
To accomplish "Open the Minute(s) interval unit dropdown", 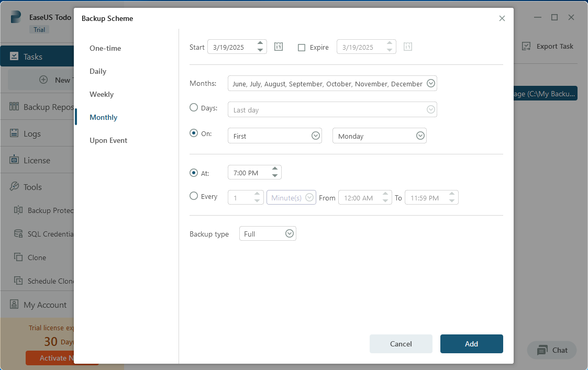I will [309, 197].
